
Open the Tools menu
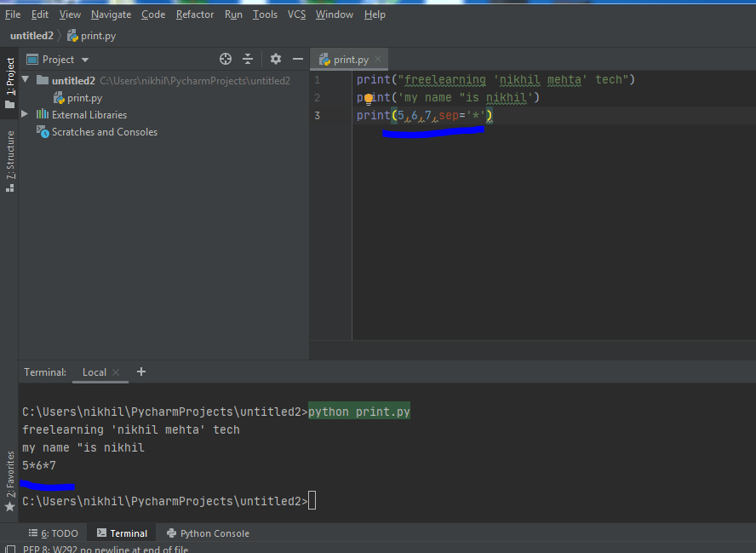[x=265, y=14]
